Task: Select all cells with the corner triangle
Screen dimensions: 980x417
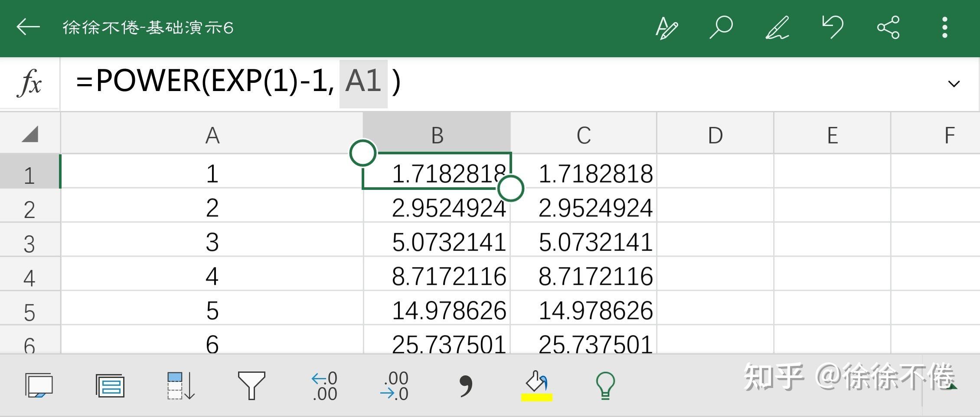Action: pyautogui.click(x=30, y=134)
